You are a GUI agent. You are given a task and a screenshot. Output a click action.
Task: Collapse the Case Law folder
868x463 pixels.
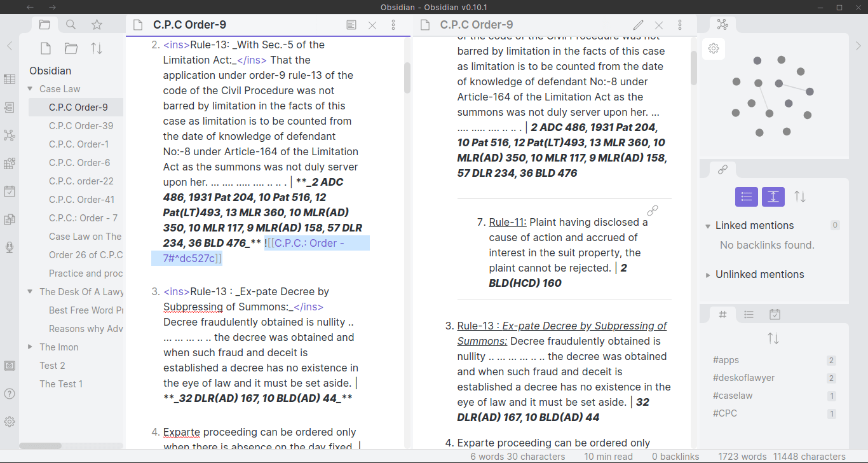pos(30,89)
